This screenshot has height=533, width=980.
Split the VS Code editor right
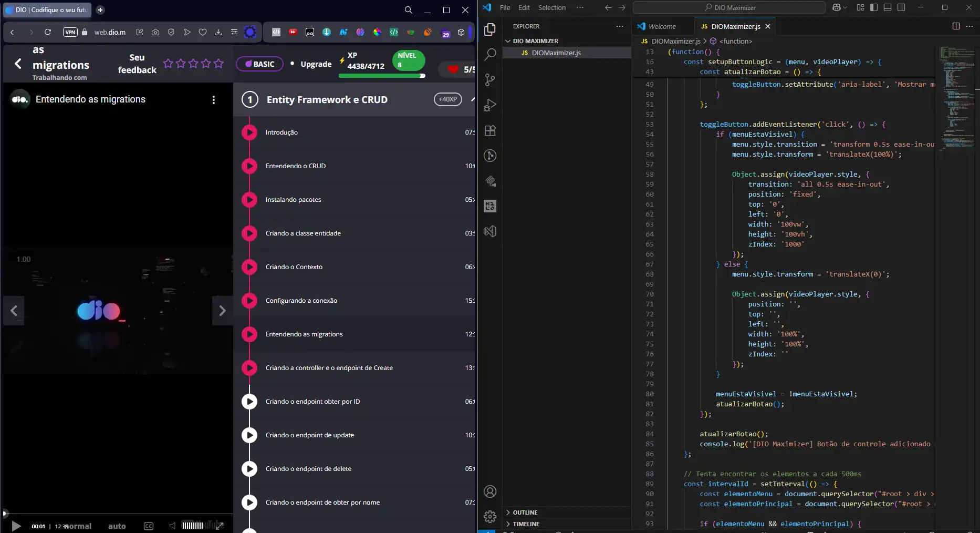point(956,26)
